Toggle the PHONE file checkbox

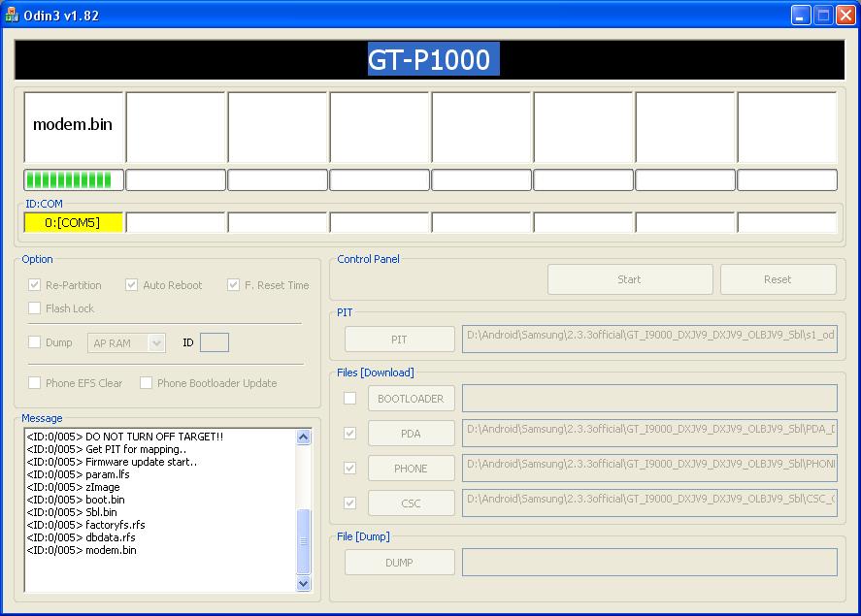(349, 468)
